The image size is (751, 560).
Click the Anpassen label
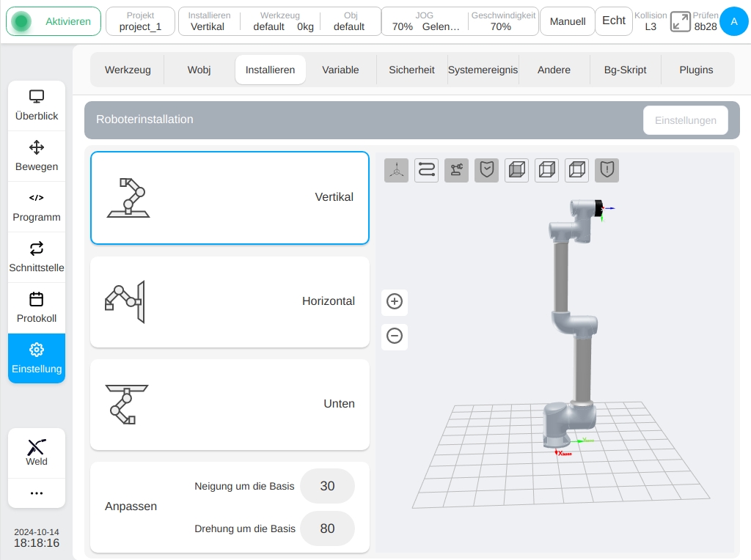(131, 506)
